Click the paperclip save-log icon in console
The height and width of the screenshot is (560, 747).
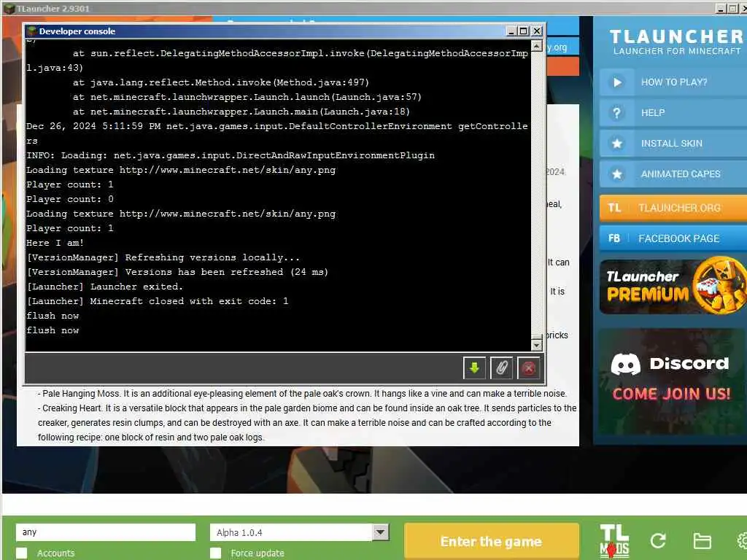501,368
